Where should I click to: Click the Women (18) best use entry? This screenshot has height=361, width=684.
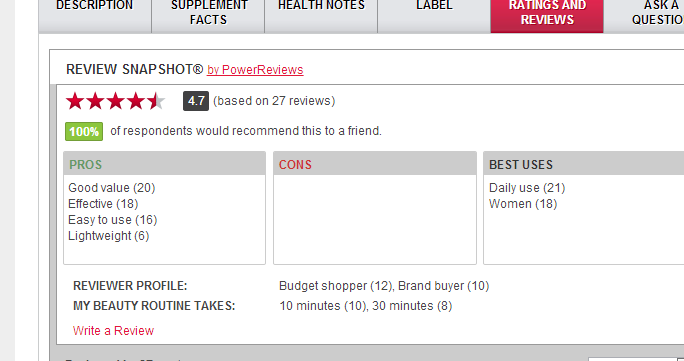[523, 204]
